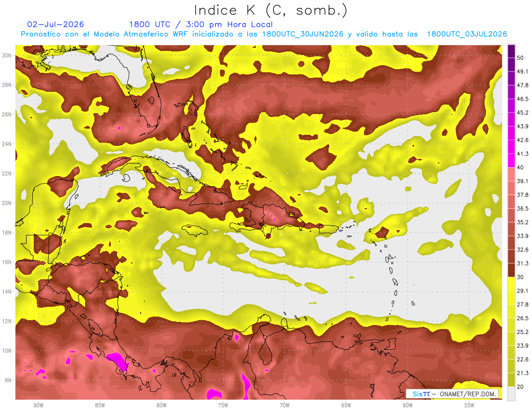Viewport: 532px width, 411px height.
Task: Click the colorbar value 40
Action: [x=520, y=167]
